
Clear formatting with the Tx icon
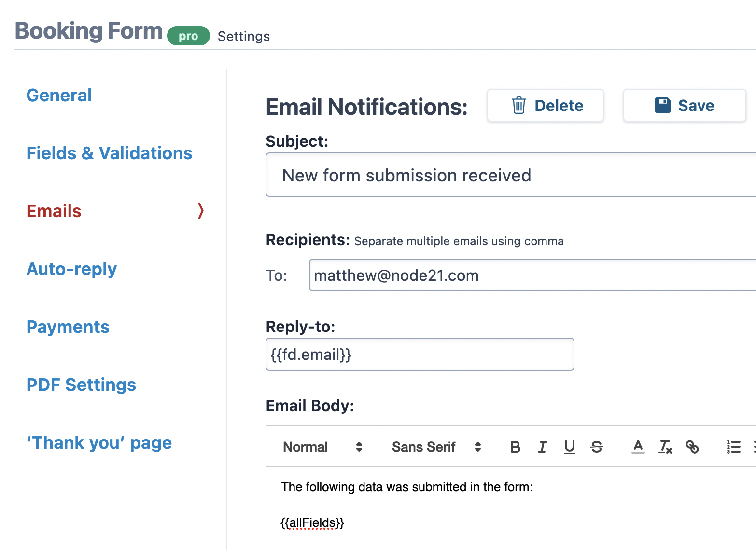click(665, 447)
